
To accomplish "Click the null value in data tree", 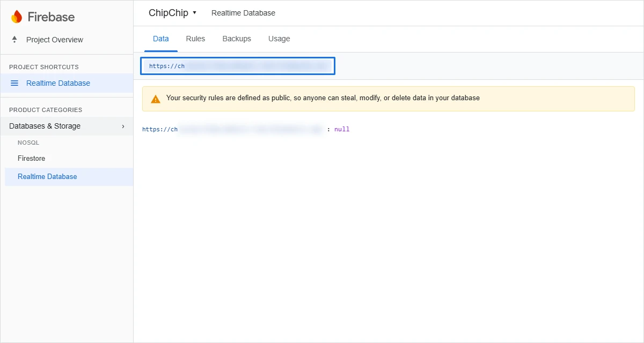I will click(342, 129).
